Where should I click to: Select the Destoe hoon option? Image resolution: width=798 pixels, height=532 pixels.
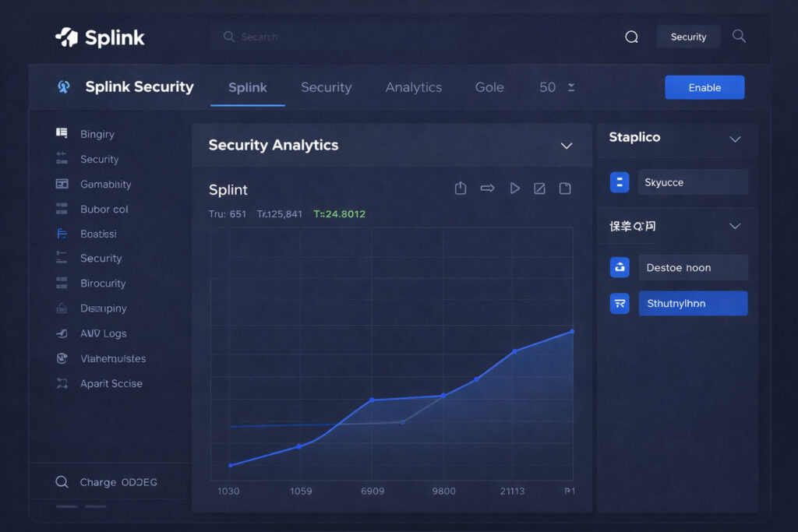[x=693, y=267]
